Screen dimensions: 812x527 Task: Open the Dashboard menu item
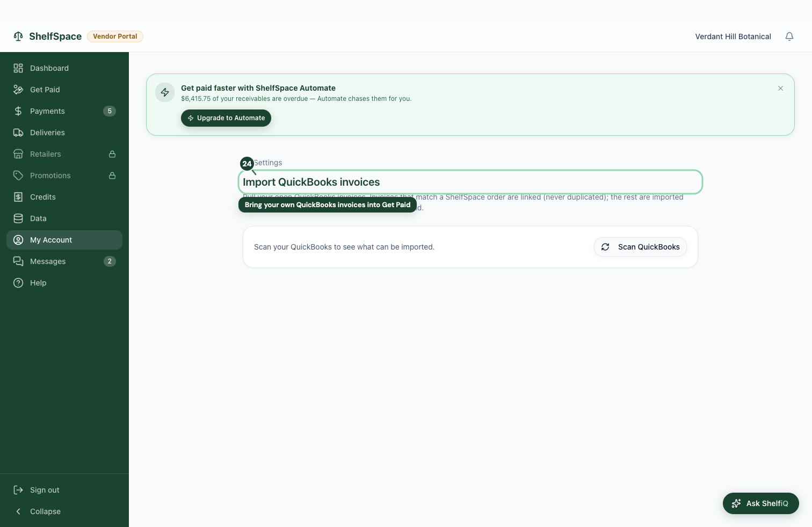[64, 68]
